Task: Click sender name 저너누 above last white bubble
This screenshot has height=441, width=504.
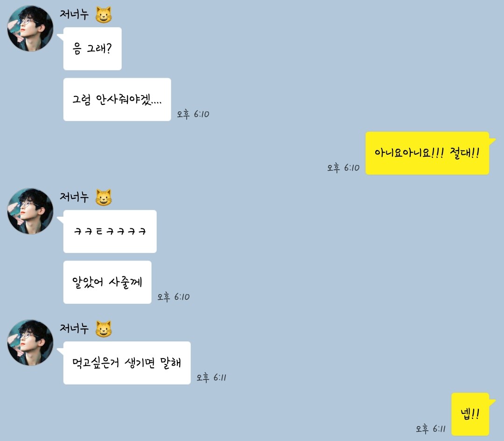Action: pyautogui.click(x=74, y=328)
